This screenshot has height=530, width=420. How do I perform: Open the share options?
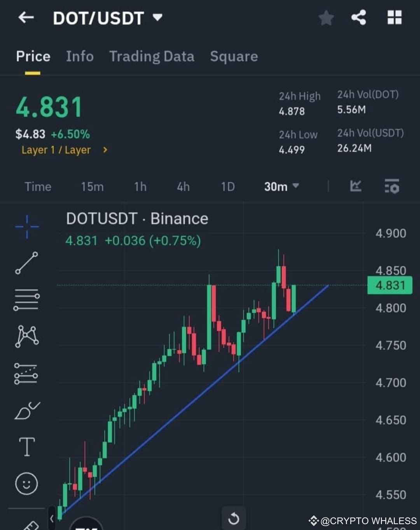pos(359,18)
